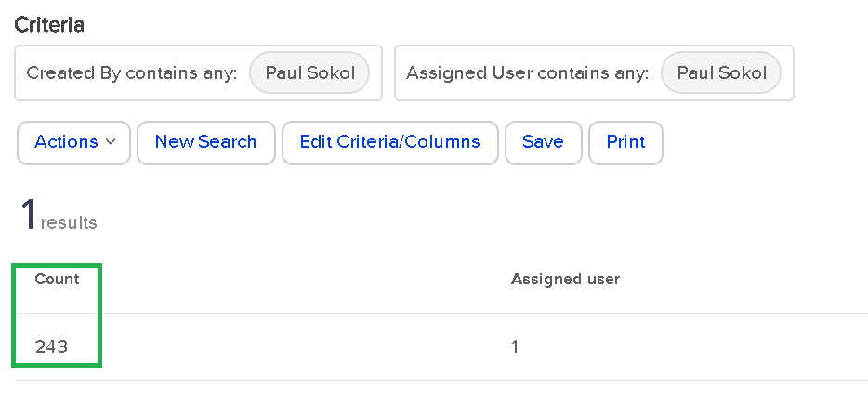Select Paul Sokol chip under Assigned User
The width and height of the screenshot is (868, 405).
(x=721, y=72)
